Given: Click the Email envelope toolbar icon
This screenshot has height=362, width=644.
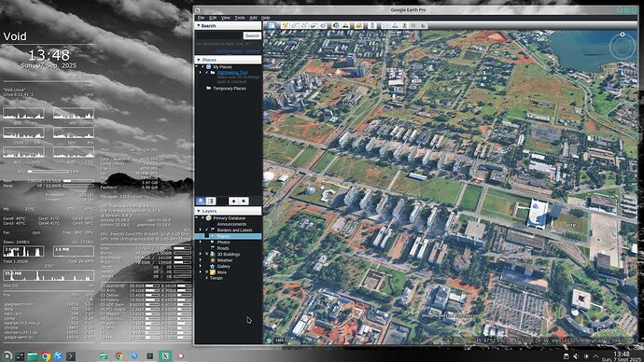Looking at the screenshot, I should click(386, 25).
